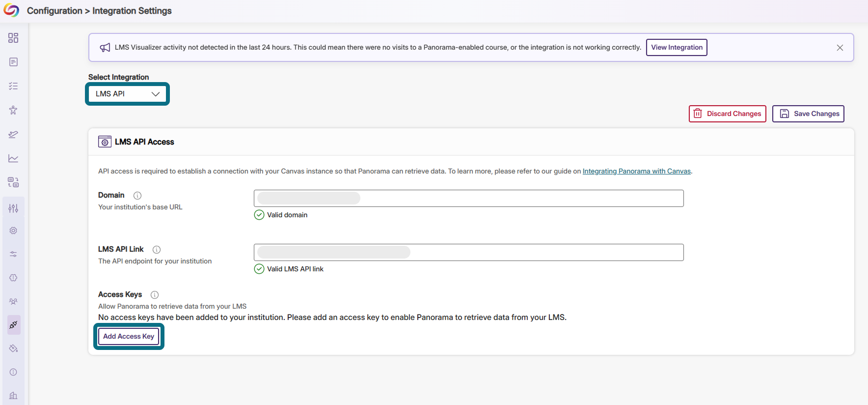Dismiss the LMS Visualizer notification banner

(840, 48)
